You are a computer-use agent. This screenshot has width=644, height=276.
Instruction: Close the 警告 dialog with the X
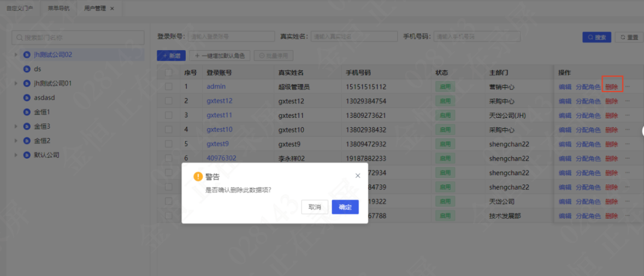(x=357, y=176)
